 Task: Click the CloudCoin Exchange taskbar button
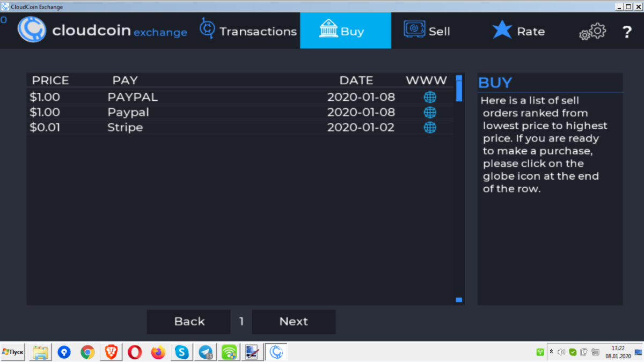click(x=276, y=352)
